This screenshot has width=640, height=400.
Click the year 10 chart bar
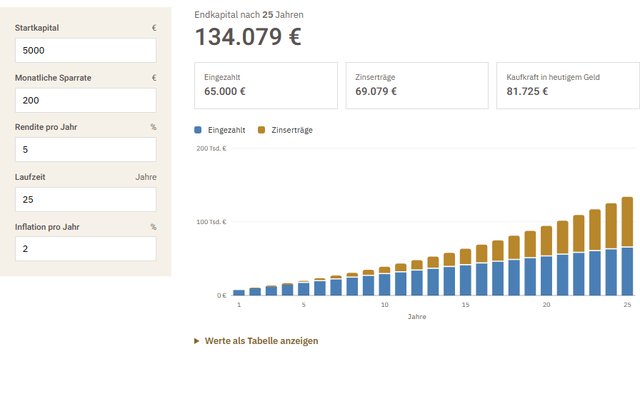384,281
